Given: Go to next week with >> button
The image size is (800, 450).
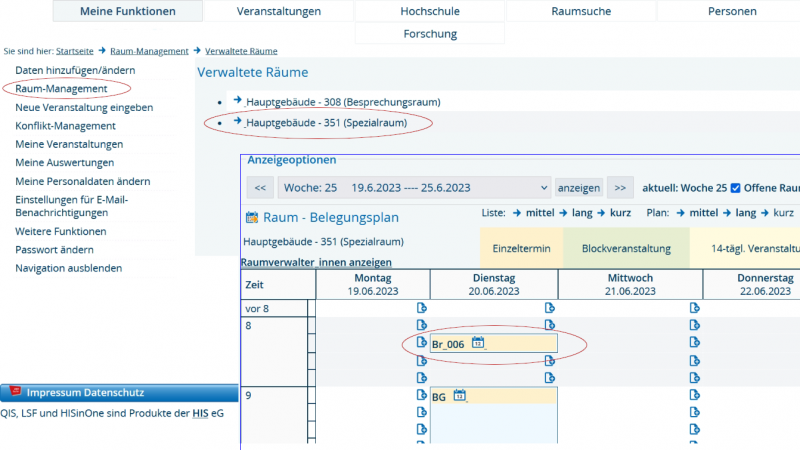Looking at the screenshot, I should tap(620, 188).
